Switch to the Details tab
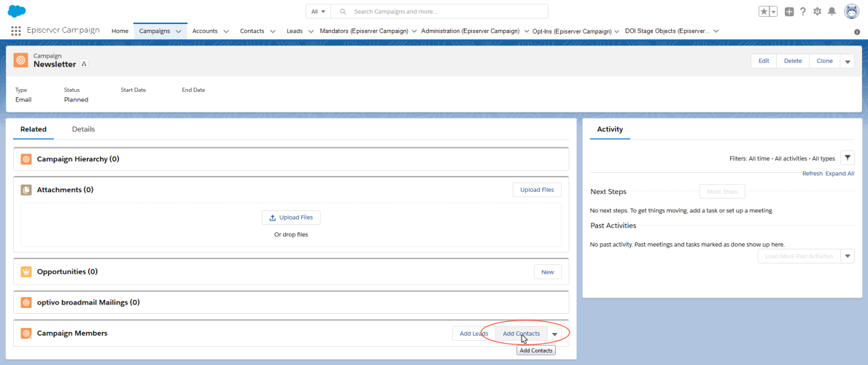The height and width of the screenshot is (365, 868). 84,129
